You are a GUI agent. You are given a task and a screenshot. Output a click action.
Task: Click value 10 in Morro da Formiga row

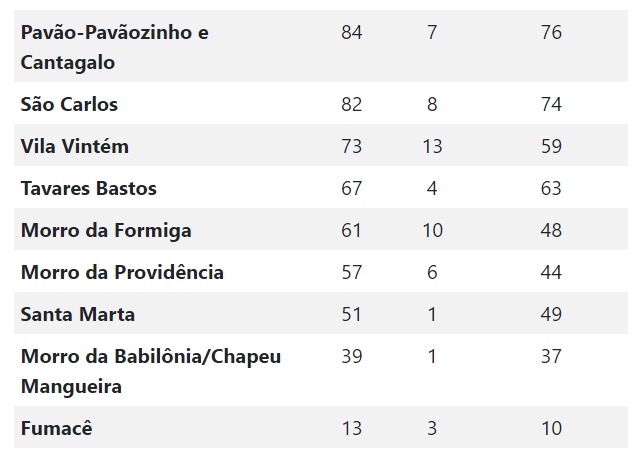click(432, 231)
